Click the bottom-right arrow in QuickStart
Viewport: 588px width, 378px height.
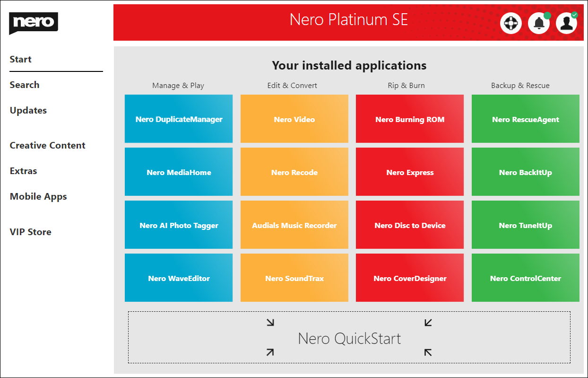[428, 352]
